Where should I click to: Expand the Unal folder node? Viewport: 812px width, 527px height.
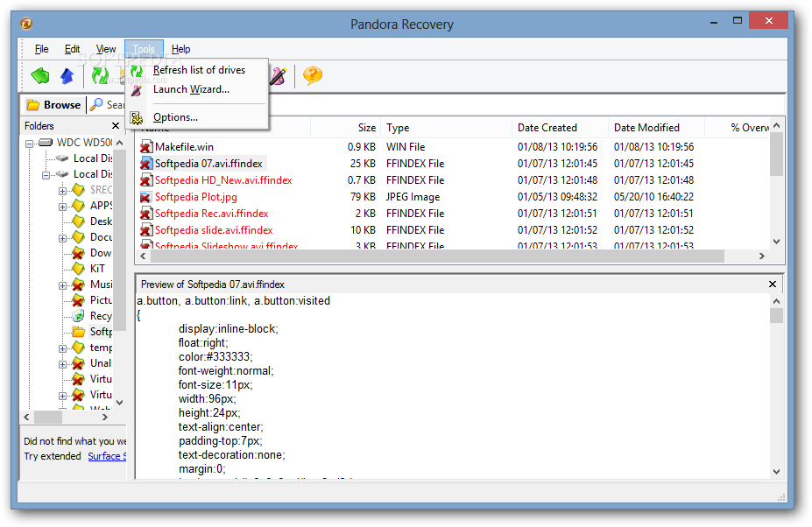click(62, 364)
